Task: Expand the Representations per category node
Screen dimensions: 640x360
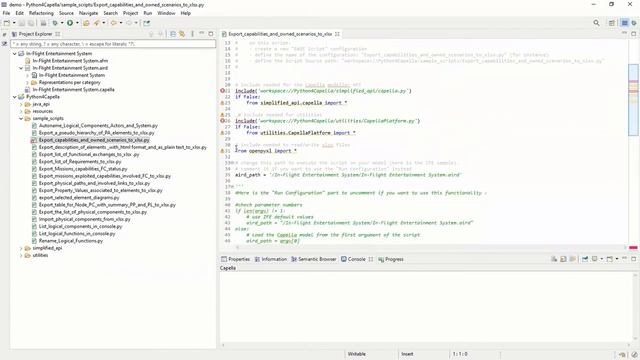Action: tap(27, 82)
